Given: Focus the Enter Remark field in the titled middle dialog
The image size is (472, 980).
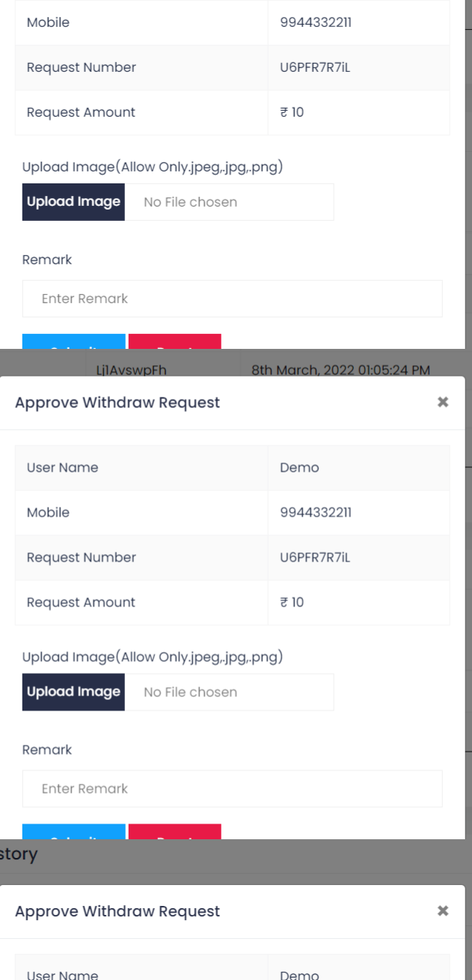Looking at the screenshot, I should click(x=233, y=788).
